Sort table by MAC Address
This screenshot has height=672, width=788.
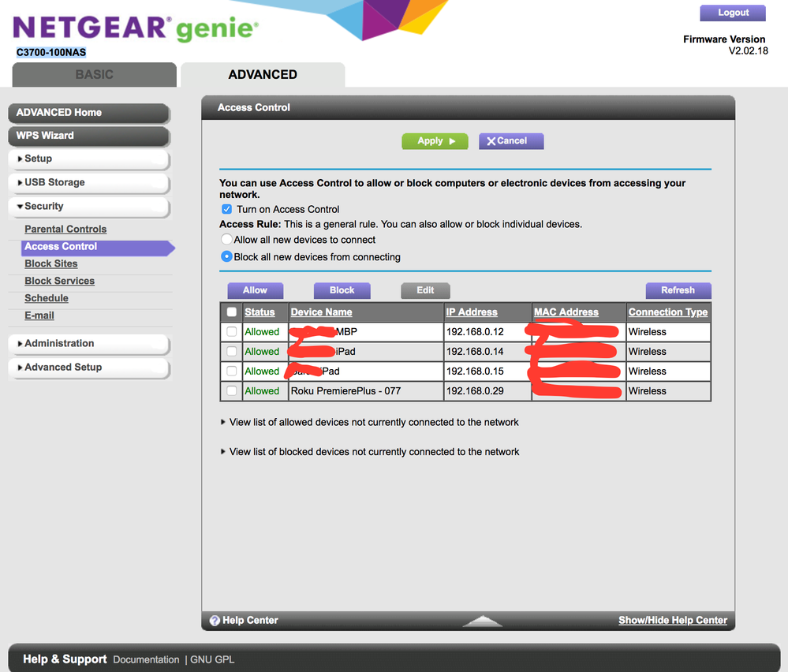click(x=566, y=312)
